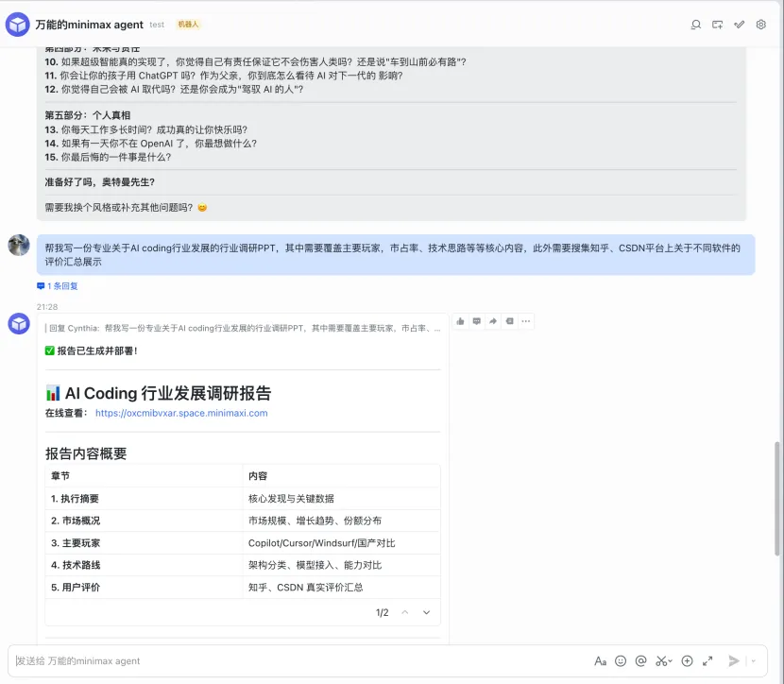Visit the oxcmibvxar.space.minimaxi.com report link
This screenshot has width=784, height=684.
pyautogui.click(x=179, y=413)
